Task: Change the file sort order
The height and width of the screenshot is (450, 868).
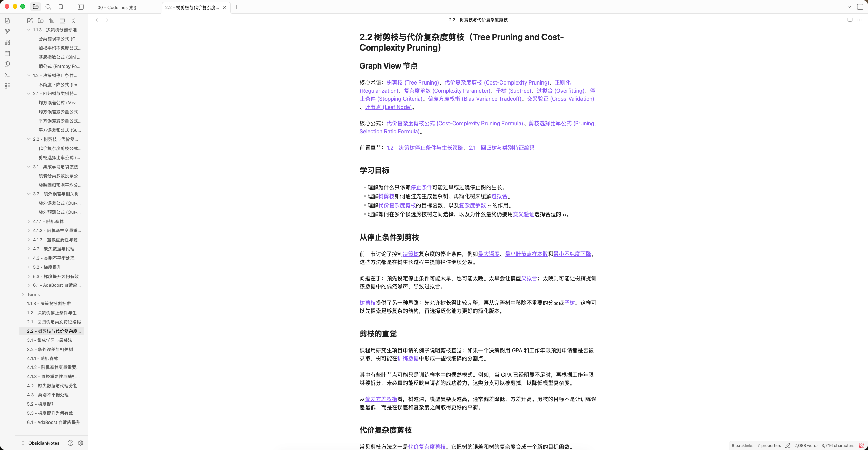Action: [x=52, y=21]
